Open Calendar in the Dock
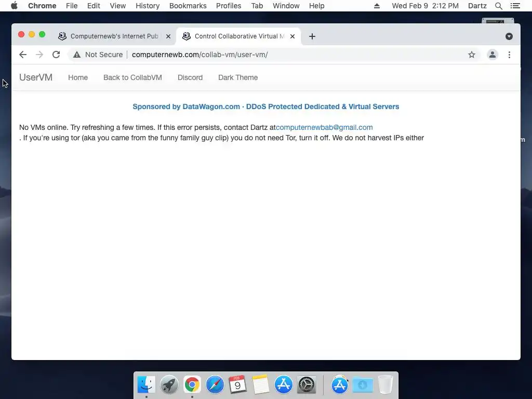532x399 pixels. pyautogui.click(x=237, y=384)
